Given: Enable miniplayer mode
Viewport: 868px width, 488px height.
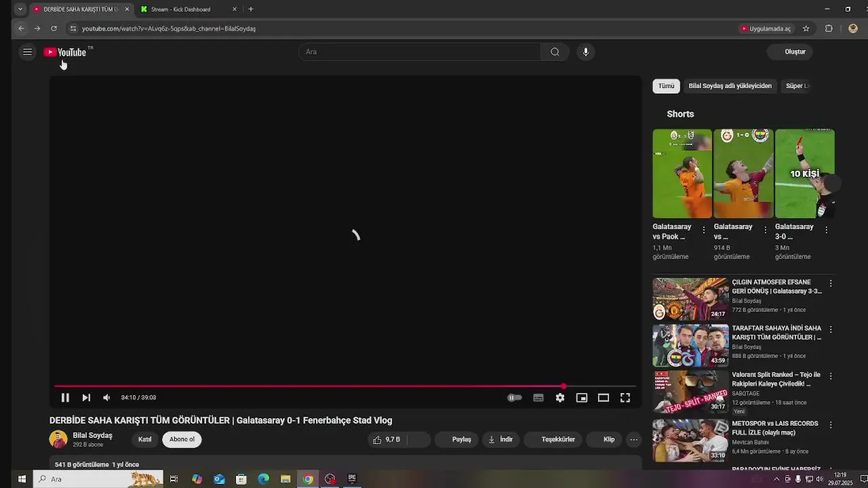Looking at the screenshot, I should pyautogui.click(x=582, y=398).
